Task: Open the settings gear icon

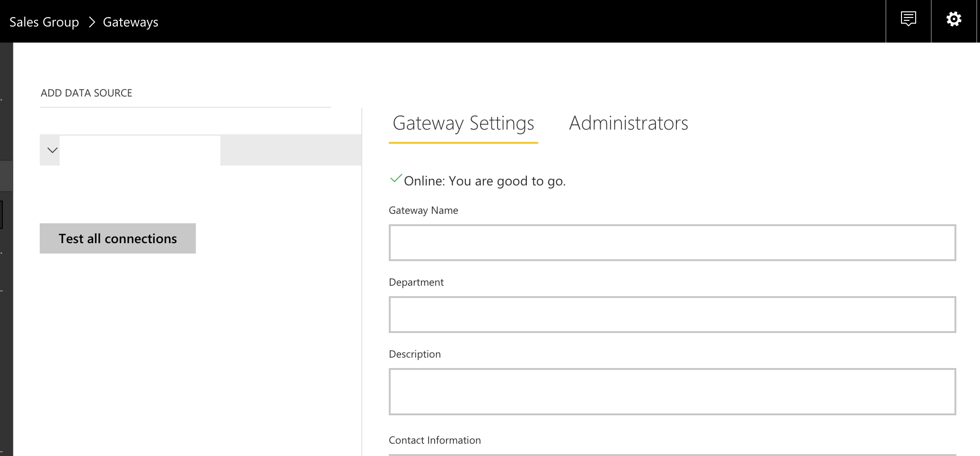Action: (x=954, y=19)
